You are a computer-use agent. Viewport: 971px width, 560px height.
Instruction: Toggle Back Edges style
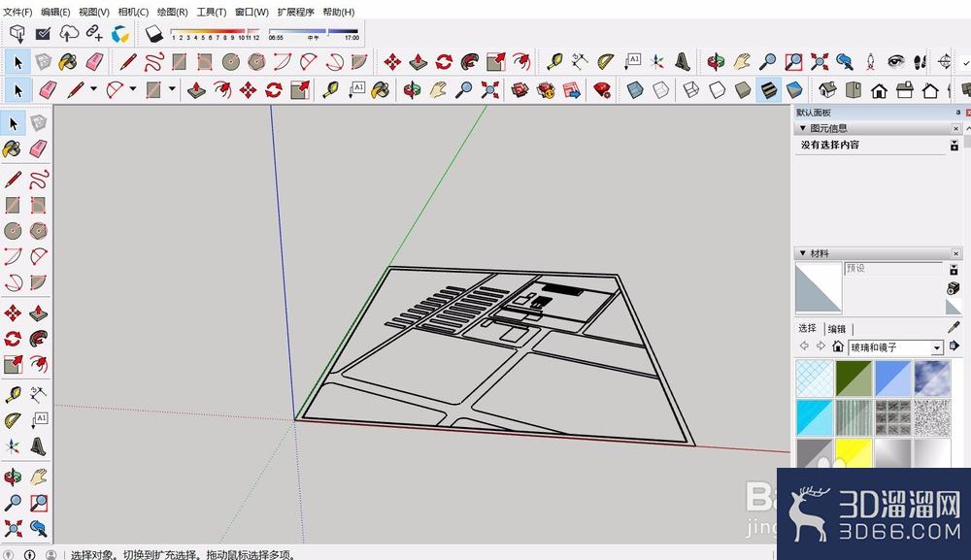[x=660, y=90]
